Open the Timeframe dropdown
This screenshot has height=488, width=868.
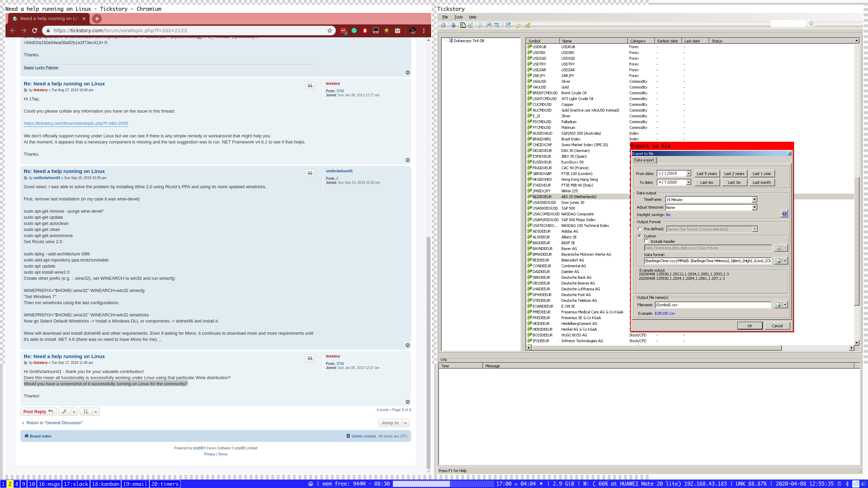(754, 200)
